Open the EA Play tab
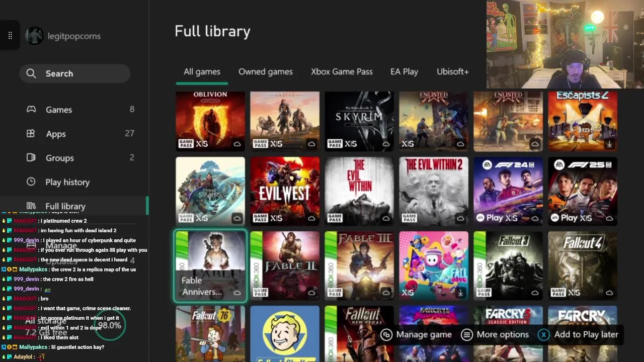Image resolution: width=644 pixels, height=362 pixels. coord(404,71)
